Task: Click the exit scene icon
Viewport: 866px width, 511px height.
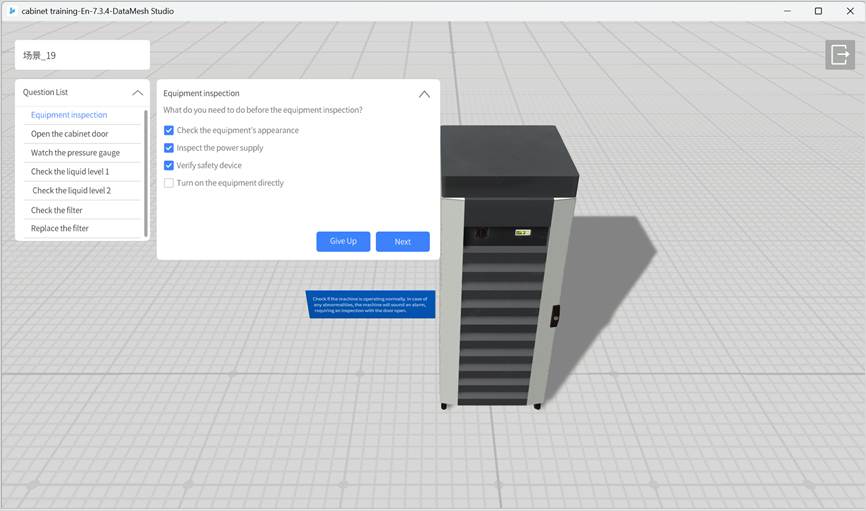Action: click(839, 55)
